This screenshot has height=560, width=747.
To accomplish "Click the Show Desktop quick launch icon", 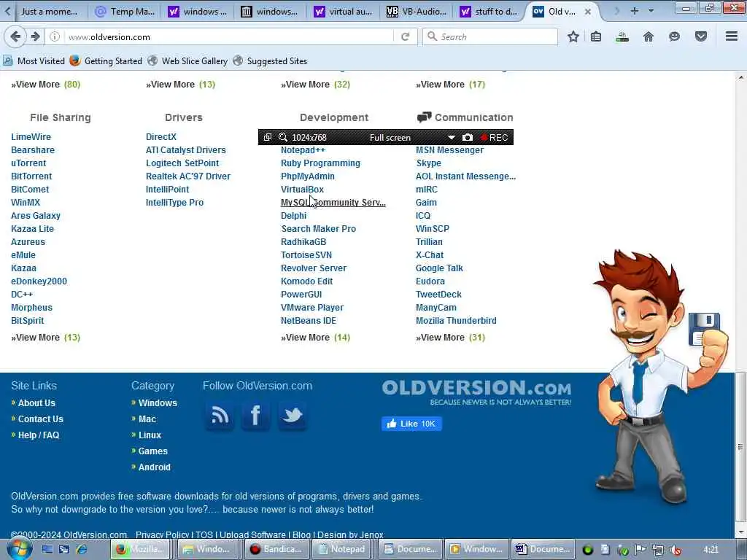I will pyautogui.click(x=47, y=549).
